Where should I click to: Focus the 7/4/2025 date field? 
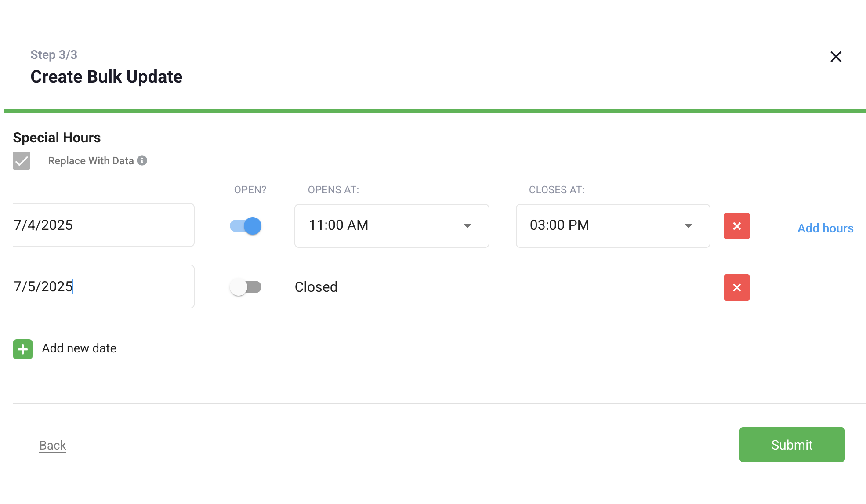pos(104,225)
